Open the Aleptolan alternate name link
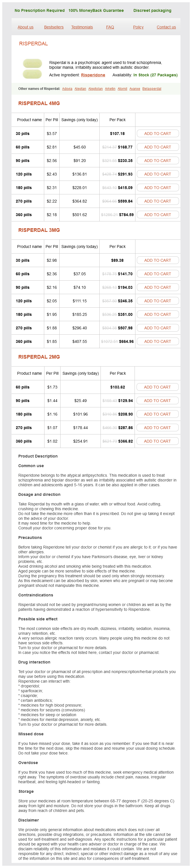This screenshot has height=868, width=192. tap(95, 89)
